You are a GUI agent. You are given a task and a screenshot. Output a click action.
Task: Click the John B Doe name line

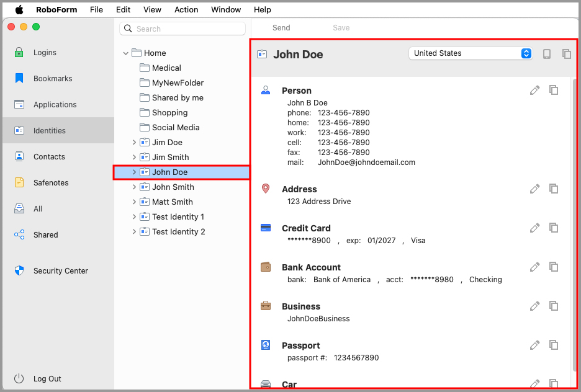point(307,102)
